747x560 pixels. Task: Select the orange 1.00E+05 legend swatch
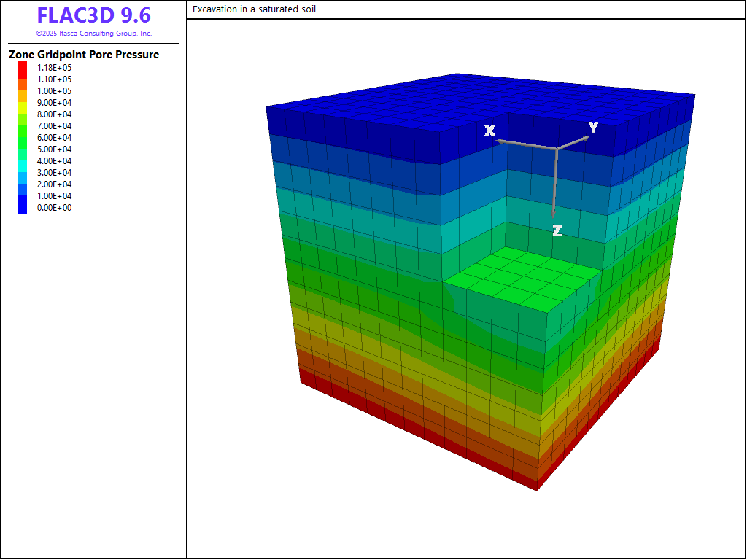(x=23, y=90)
